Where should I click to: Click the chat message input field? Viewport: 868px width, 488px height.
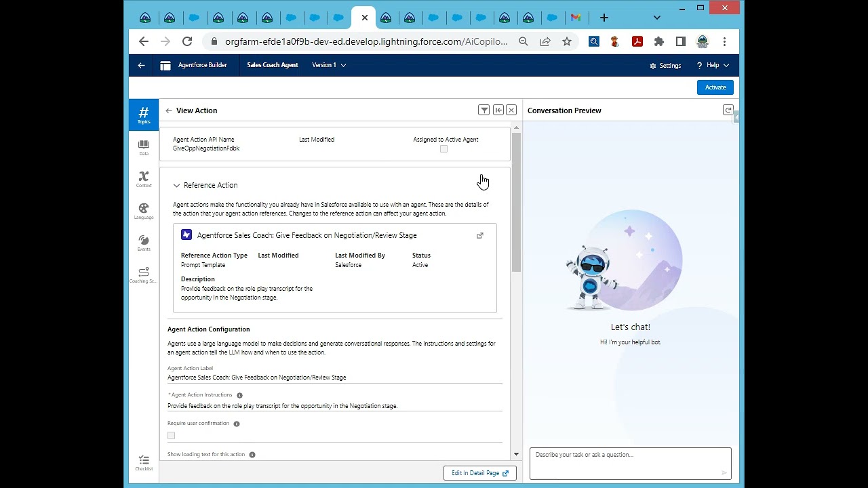point(631,463)
